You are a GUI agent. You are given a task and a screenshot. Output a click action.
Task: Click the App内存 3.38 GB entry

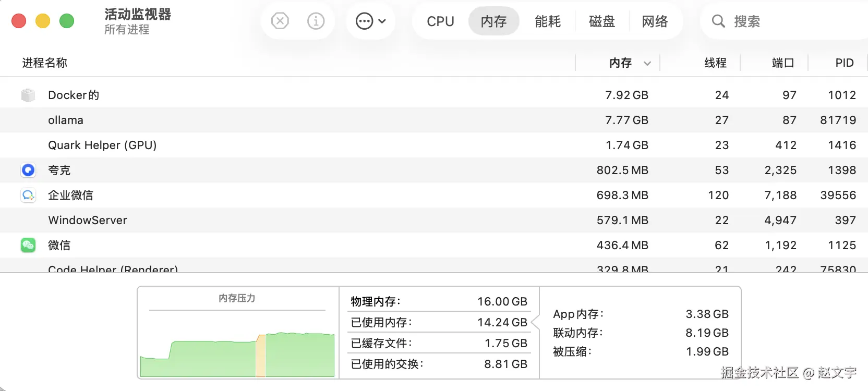(x=641, y=314)
